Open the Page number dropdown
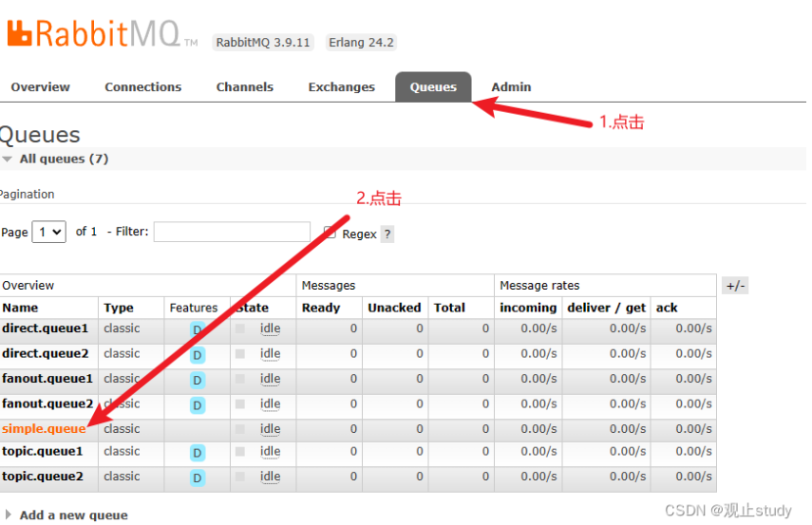Screen dimensions: 812x525 click(x=49, y=232)
